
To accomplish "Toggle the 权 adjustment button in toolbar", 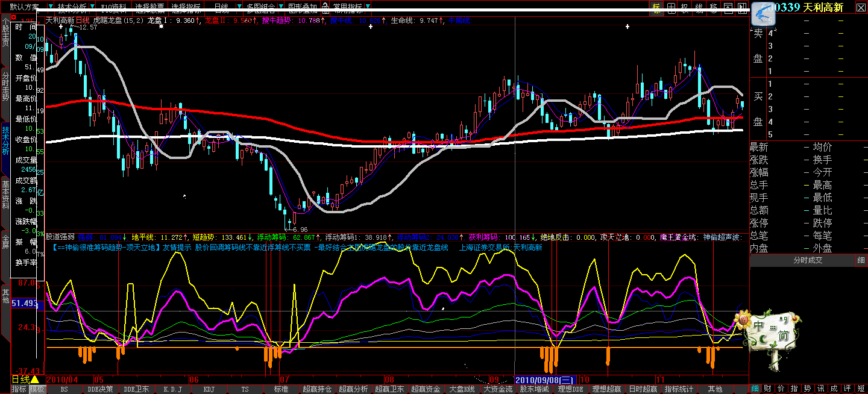I will pyautogui.click(x=685, y=8).
